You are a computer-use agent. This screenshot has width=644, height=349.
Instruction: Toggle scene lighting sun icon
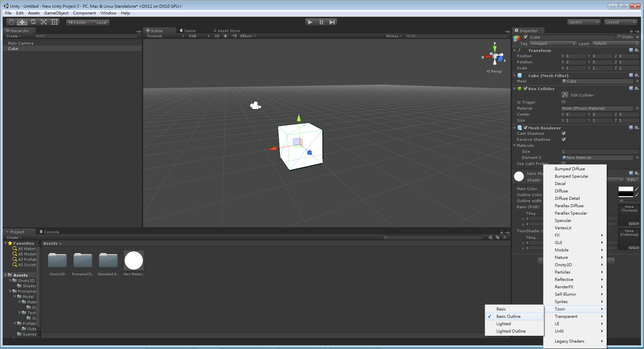(x=225, y=36)
